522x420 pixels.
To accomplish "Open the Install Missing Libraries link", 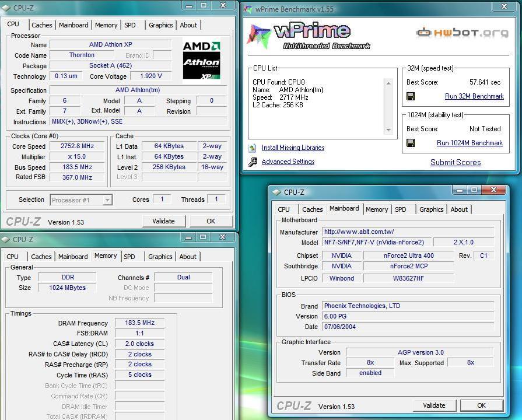I will [293, 148].
